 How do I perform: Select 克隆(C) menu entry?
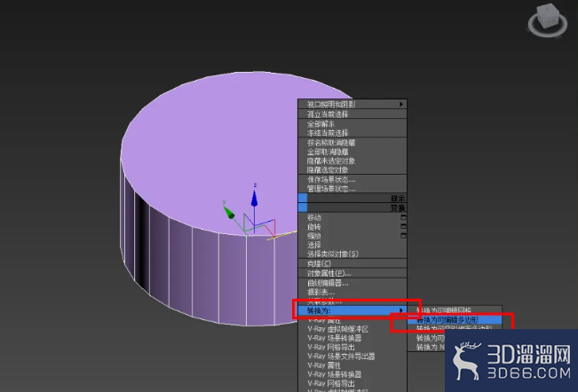(352, 263)
